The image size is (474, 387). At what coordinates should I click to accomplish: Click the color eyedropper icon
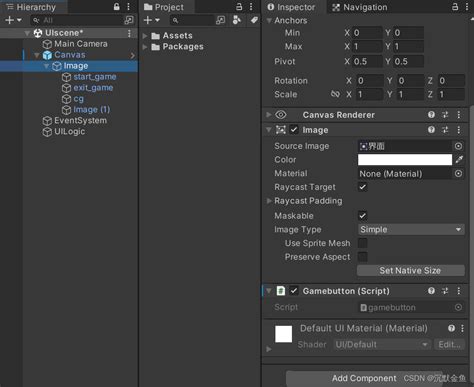(x=459, y=159)
